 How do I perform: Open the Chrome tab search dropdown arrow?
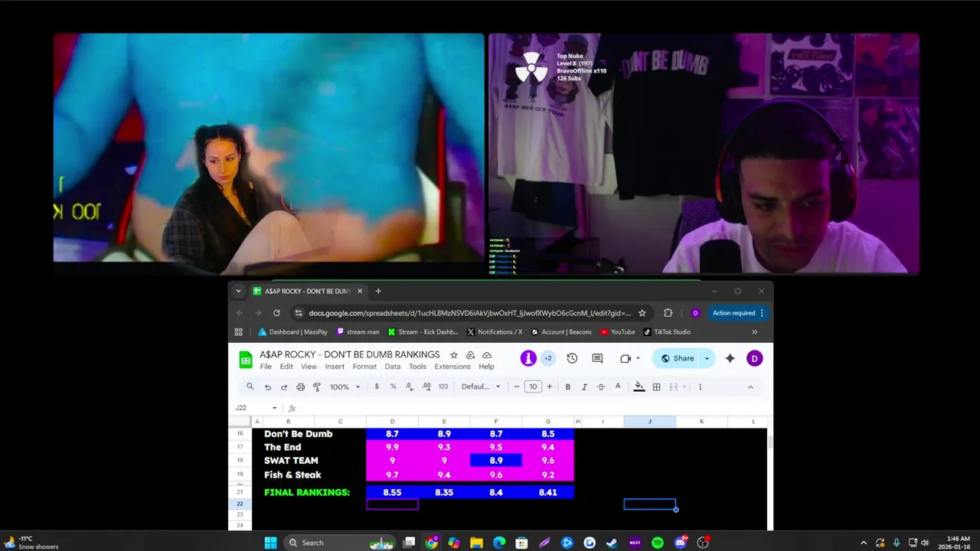(x=238, y=291)
